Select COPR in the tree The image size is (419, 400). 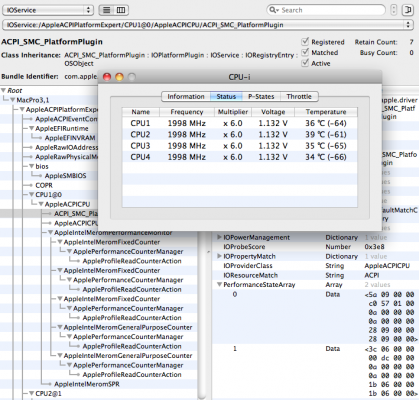[44, 185]
